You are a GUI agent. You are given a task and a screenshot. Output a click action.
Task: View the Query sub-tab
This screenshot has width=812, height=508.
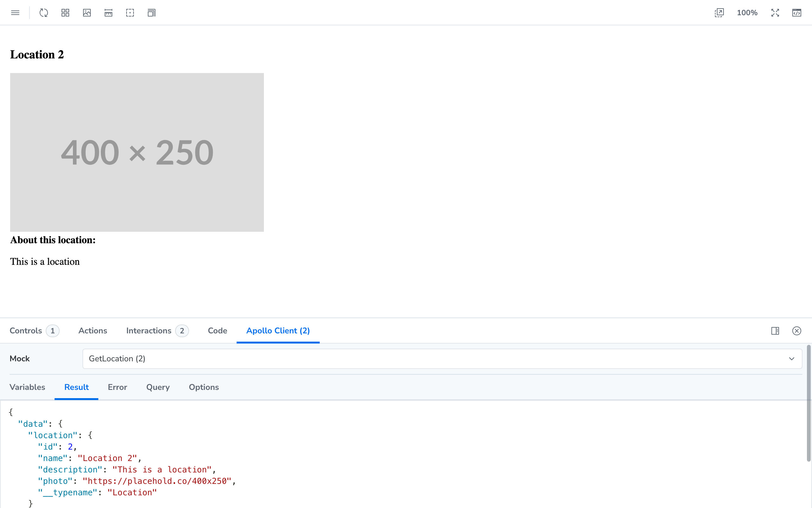coord(158,387)
